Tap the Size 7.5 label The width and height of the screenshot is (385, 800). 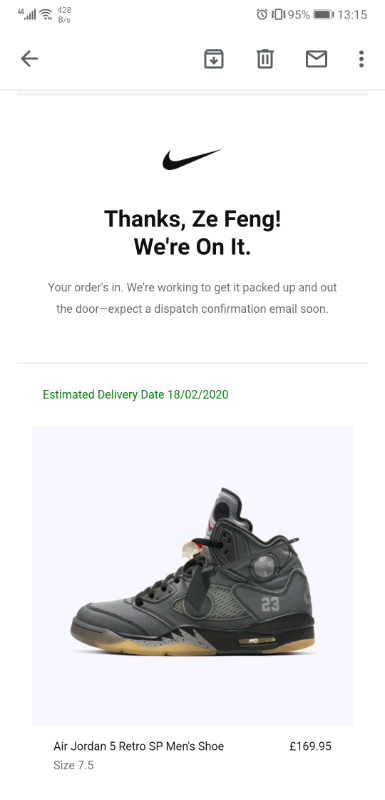[73, 765]
